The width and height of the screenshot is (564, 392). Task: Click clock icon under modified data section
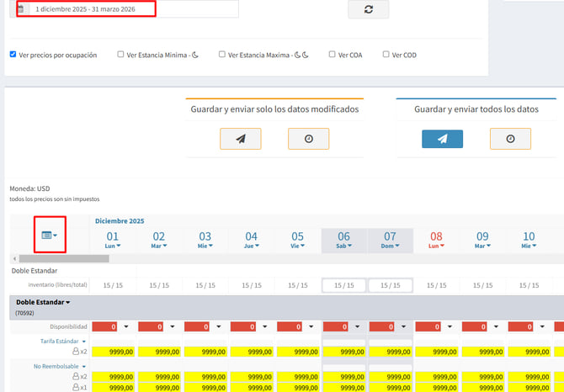tap(308, 139)
